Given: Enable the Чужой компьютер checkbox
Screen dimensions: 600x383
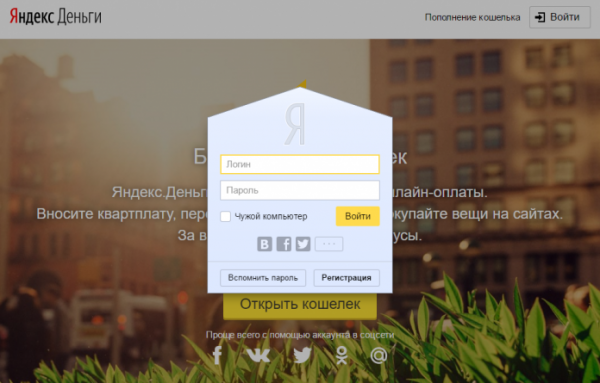Looking at the screenshot, I should point(225,216).
